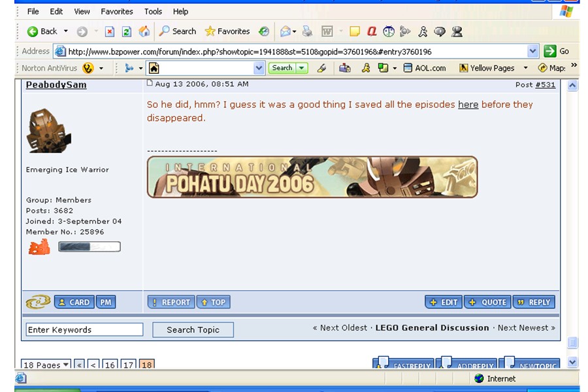Click the yellow note icon in toolbar
The width and height of the screenshot is (588, 392).
point(354,31)
